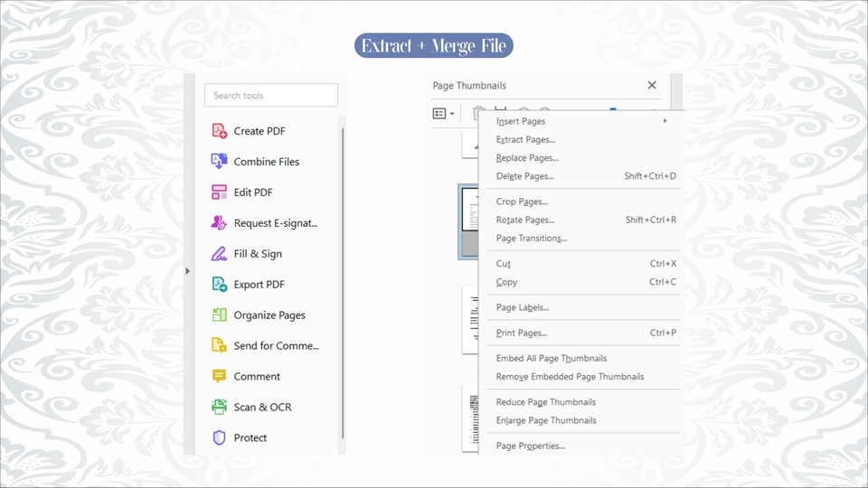Open Page Properties... menu entry
Viewport: 868px width, 488px height.
[x=582, y=446]
